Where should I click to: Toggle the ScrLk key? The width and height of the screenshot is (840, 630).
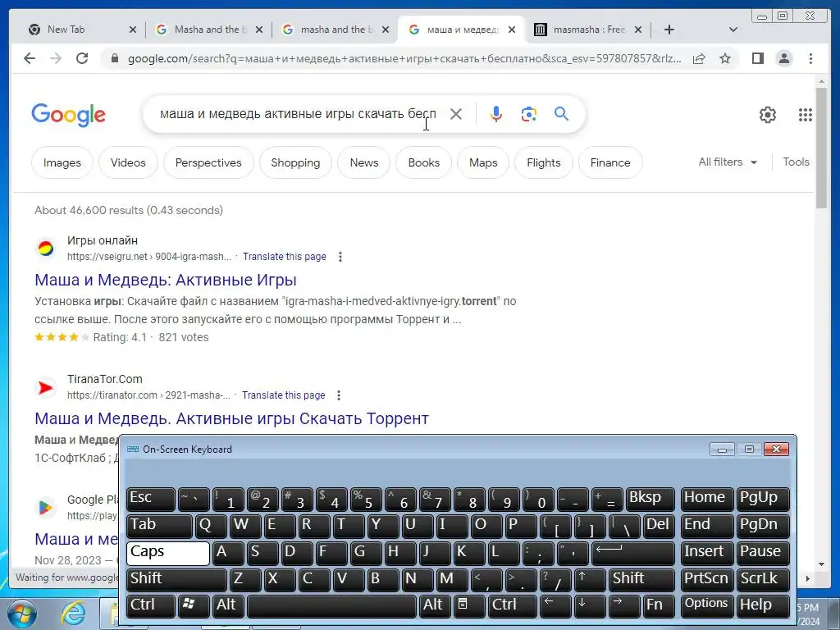[763, 580]
